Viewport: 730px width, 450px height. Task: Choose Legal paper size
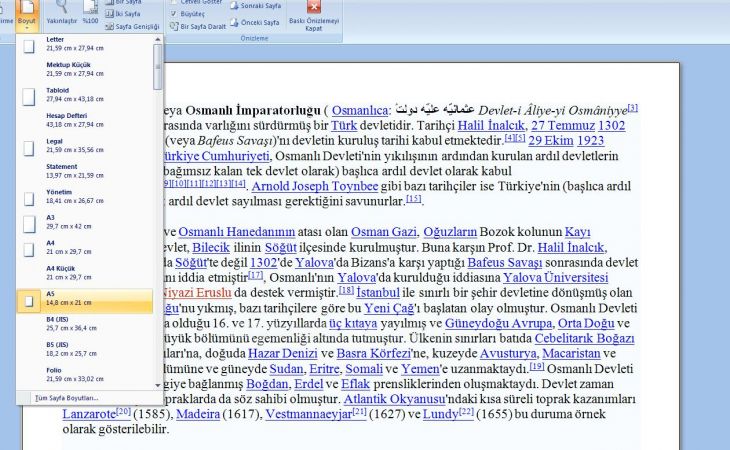[x=84, y=145]
